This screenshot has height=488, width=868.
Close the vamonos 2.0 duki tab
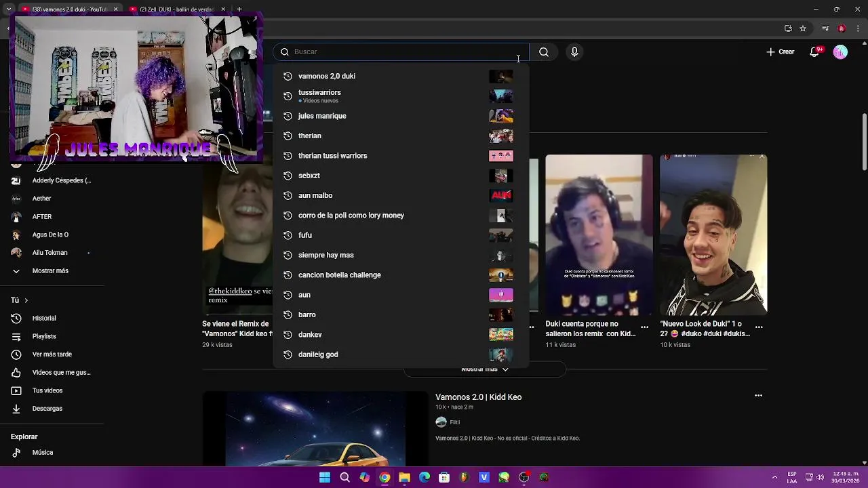click(x=115, y=9)
